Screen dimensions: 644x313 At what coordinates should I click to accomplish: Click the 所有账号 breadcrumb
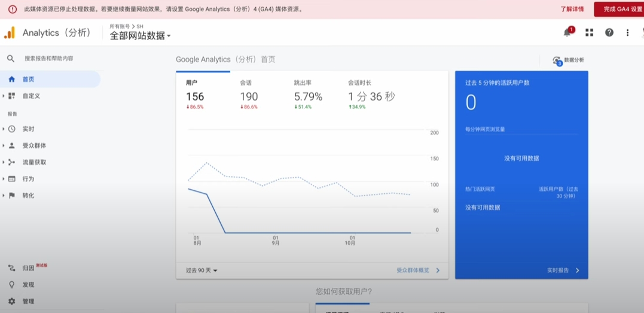tap(120, 26)
